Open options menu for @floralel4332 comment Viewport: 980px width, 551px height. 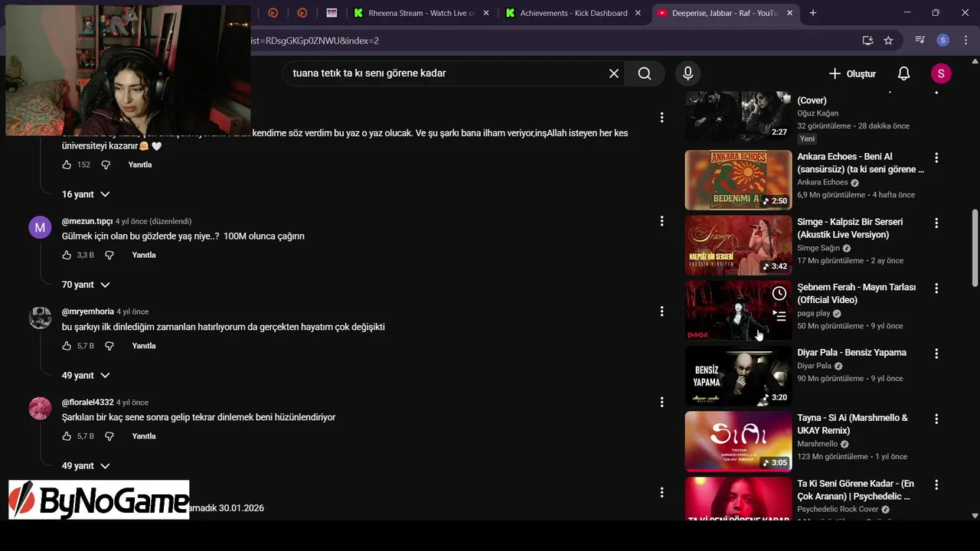point(661,402)
